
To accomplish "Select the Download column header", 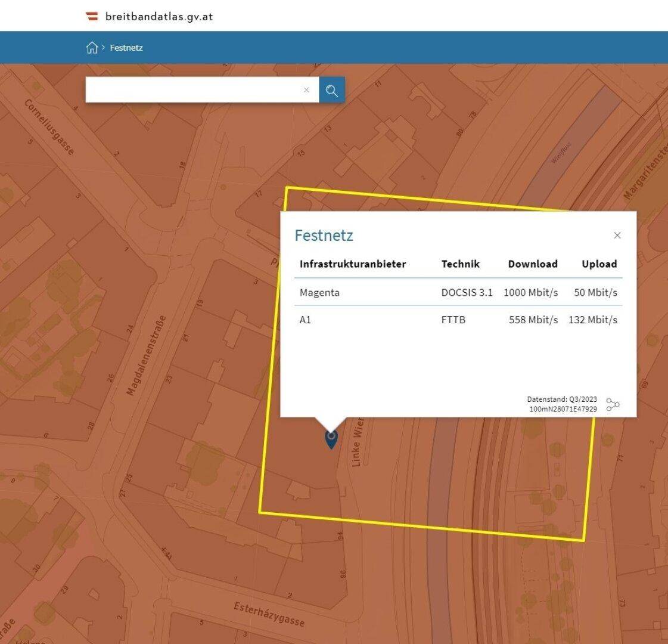I will click(x=533, y=264).
